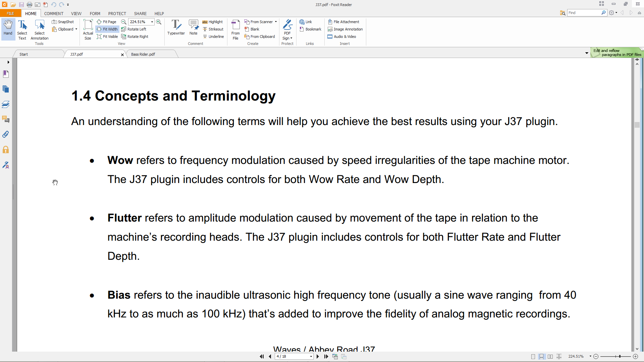Create PDF From File
644x362 pixels.
tap(235, 30)
